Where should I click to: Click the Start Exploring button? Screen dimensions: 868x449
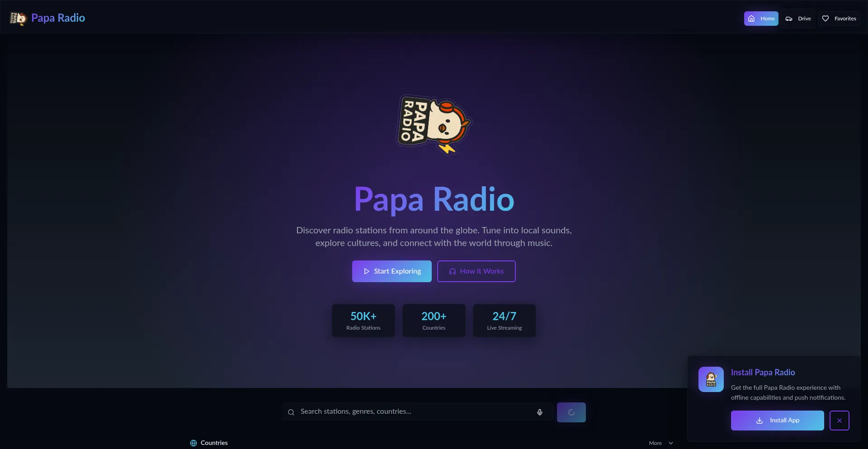pyautogui.click(x=392, y=271)
